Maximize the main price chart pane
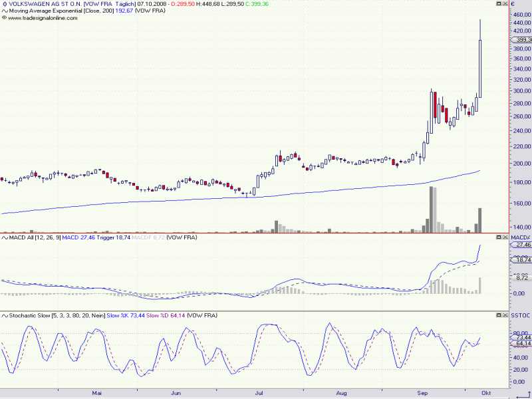The width and height of the screenshot is (532, 399). (x=499, y=3)
